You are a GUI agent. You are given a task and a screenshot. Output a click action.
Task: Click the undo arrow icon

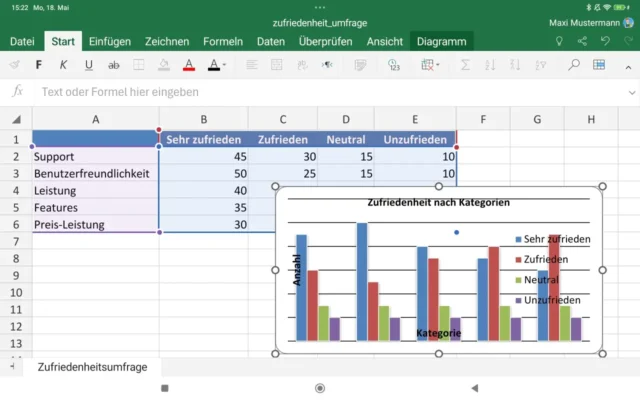606,41
